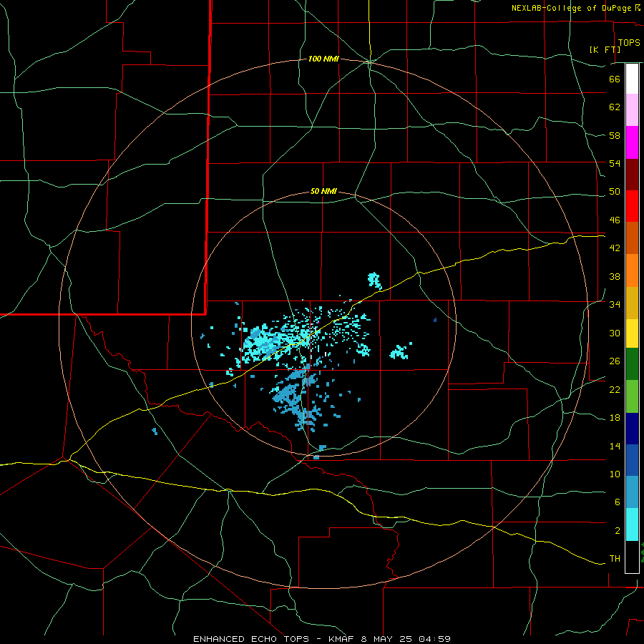Select the dark green legend swatch
The image size is (644, 644).
point(632,364)
